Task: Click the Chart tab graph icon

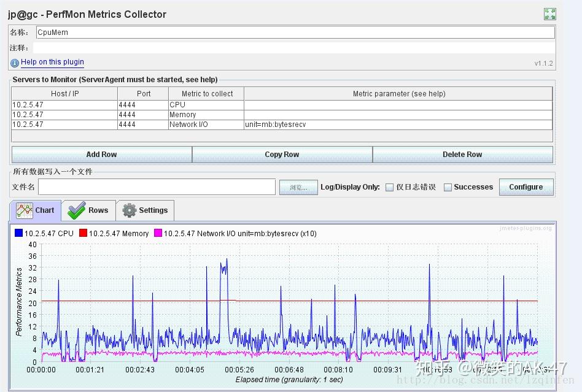Action: (25, 210)
